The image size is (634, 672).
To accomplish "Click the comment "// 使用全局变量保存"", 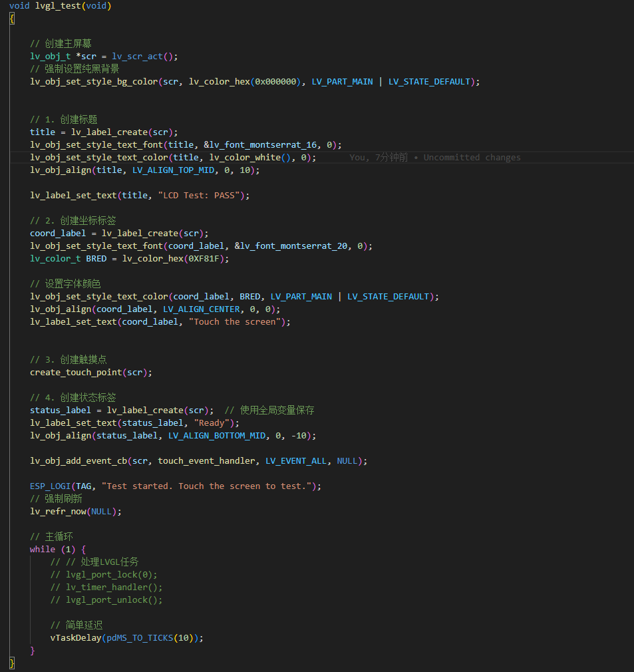I will coord(269,411).
